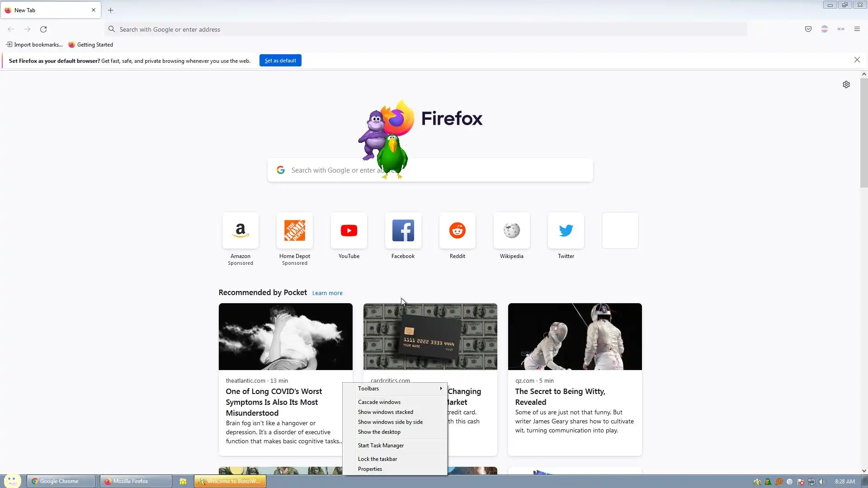Open the Firefox hamburger application menu

pyautogui.click(x=857, y=29)
